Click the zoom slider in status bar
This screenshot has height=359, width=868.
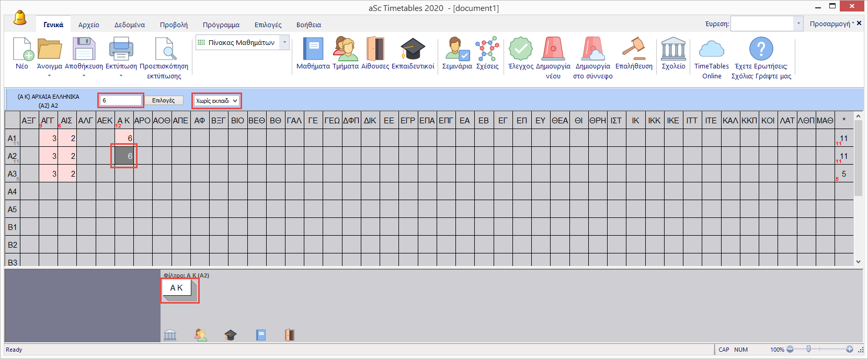[809, 349]
